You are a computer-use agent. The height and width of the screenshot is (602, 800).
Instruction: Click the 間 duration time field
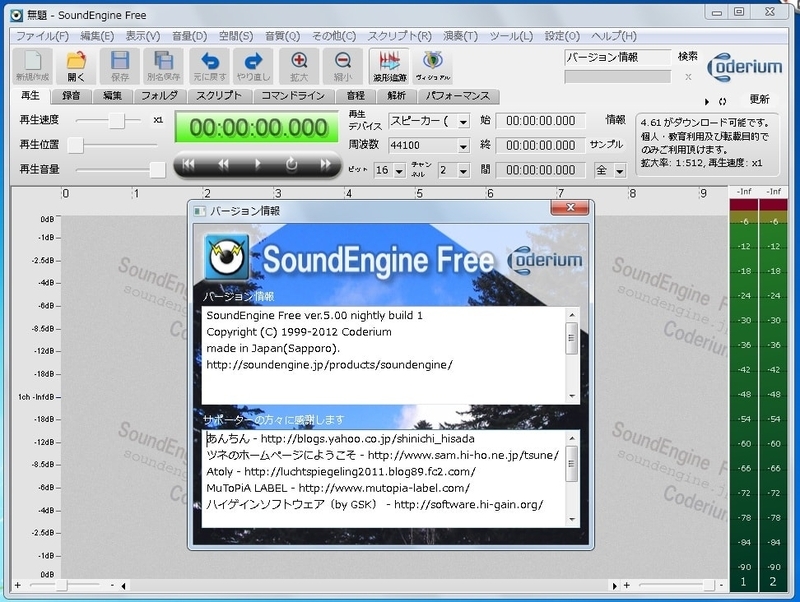540,170
